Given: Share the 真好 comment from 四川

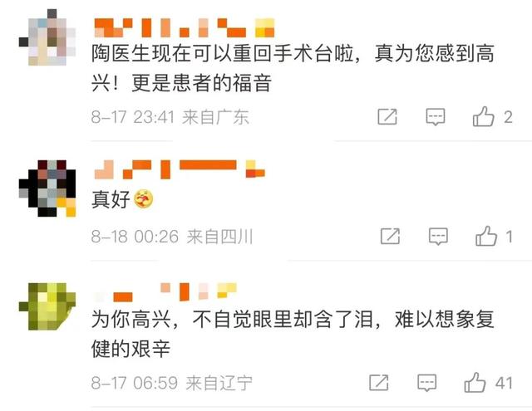Looking at the screenshot, I should tap(390, 236).
